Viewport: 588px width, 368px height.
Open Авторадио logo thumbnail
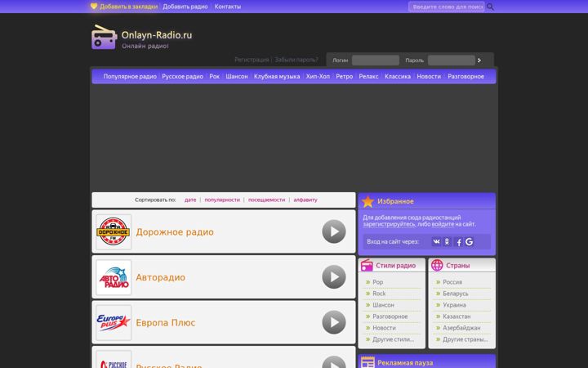[x=114, y=277]
